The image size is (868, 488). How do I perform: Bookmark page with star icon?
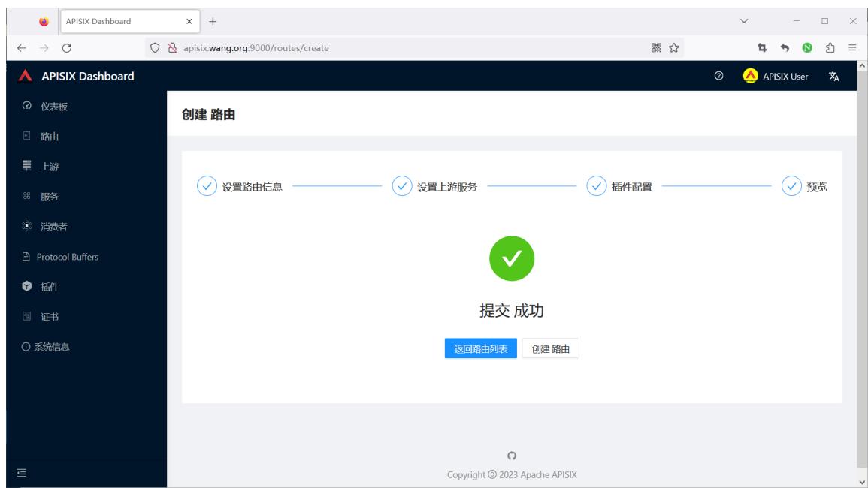point(673,47)
